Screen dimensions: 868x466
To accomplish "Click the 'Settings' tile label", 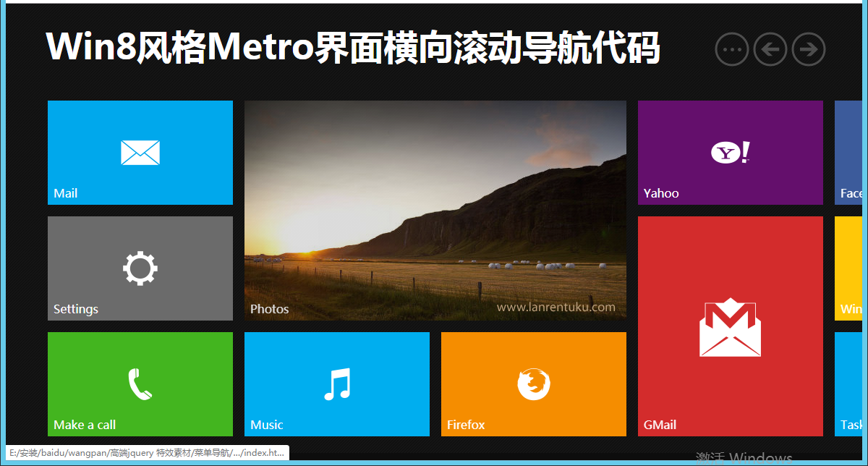I will click(x=76, y=309).
